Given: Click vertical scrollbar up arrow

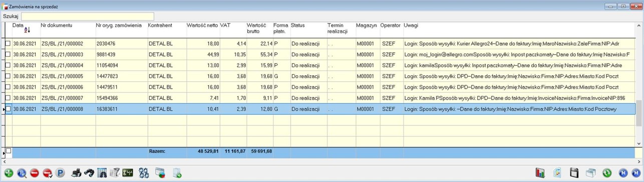Looking at the screenshot, I should tap(639, 26).
